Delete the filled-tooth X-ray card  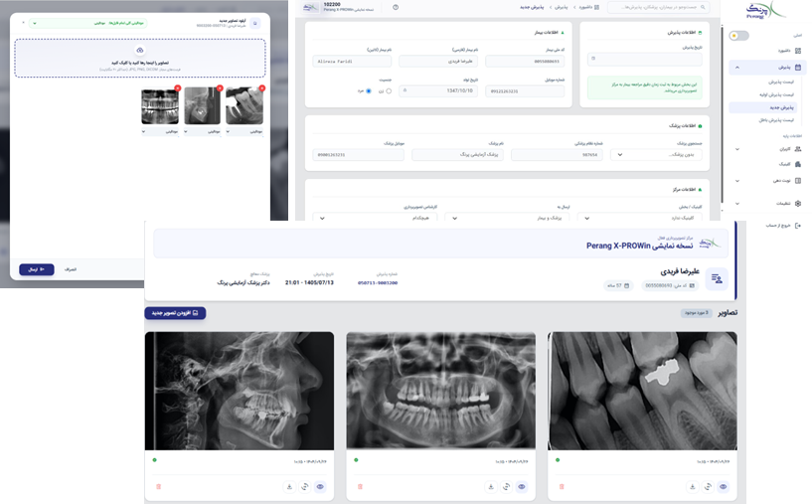click(562, 486)
